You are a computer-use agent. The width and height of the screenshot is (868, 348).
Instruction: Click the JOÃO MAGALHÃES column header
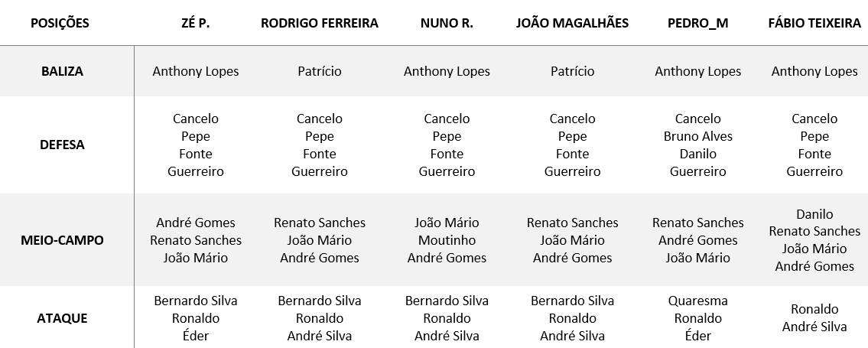[x=572, y=23]
